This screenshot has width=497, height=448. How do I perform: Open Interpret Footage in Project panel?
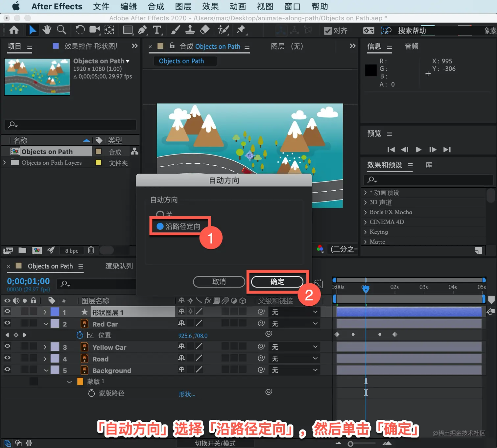(x=8, y=250)
